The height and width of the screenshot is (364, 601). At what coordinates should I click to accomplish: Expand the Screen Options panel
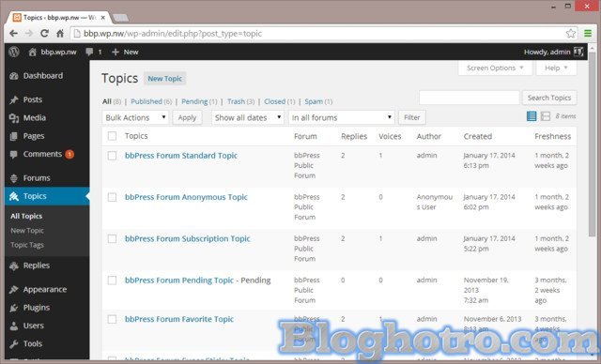click(495, 68)
